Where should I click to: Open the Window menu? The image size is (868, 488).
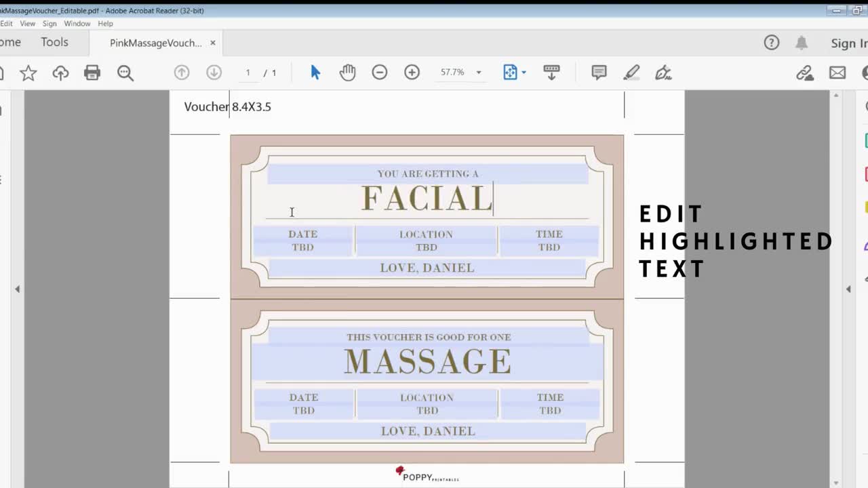pos(77,23)
